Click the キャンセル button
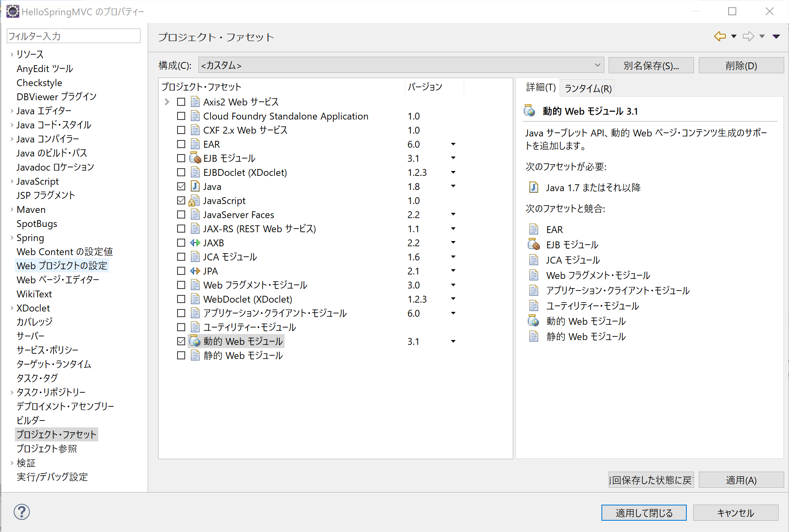This screenshot has width=789, height=532. click(x=735, y=513)
